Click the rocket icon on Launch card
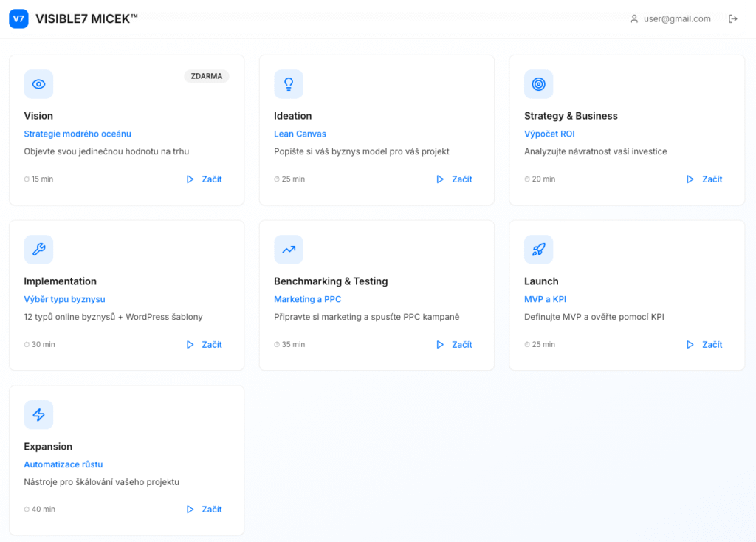This screenshot has width=756, height=542. pyautogui.click(x=538, y=250)
